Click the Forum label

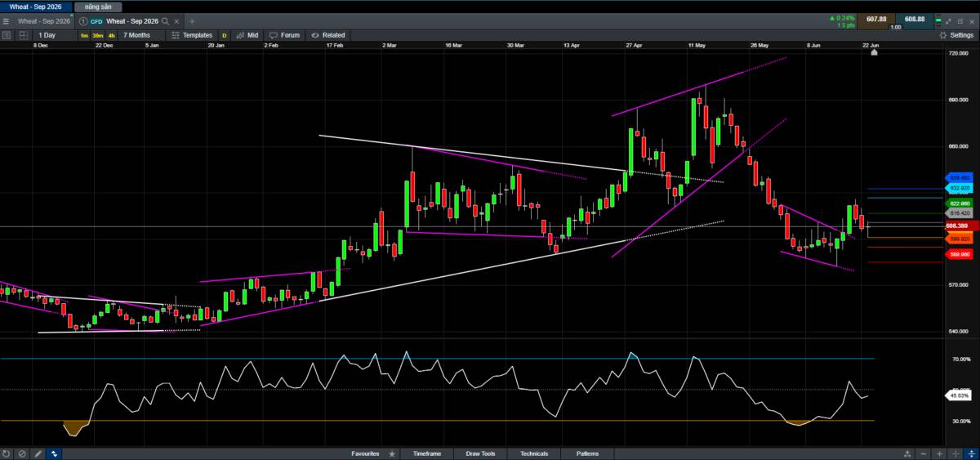coord(290,35)
